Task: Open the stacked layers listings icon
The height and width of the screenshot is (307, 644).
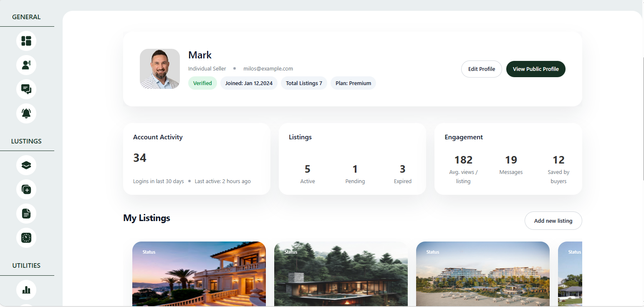Action: (26, 165)
